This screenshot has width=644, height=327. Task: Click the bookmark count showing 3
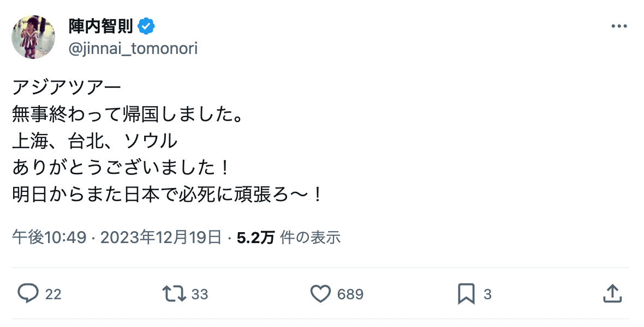coord(488,294)
